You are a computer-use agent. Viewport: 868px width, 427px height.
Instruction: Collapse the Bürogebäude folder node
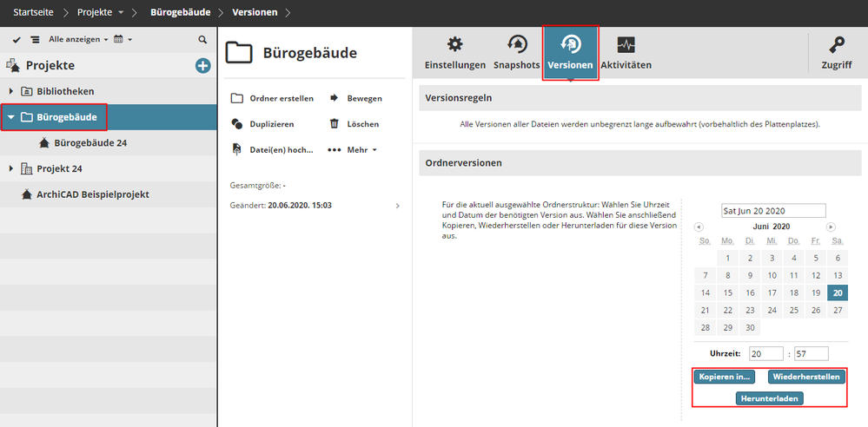[11, 117]
